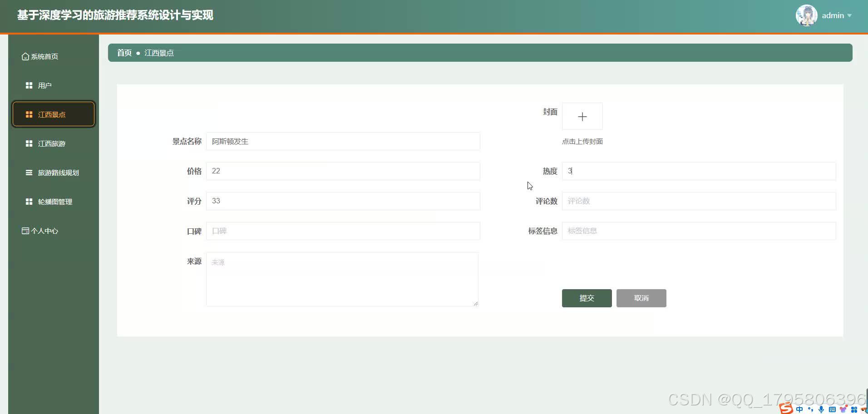Click the orange grid icon for 江西景点
The image size is (868, 414).
click(29, 114)
